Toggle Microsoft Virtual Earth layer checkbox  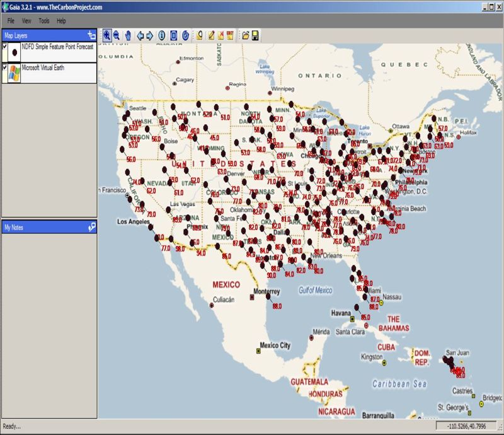4,67
